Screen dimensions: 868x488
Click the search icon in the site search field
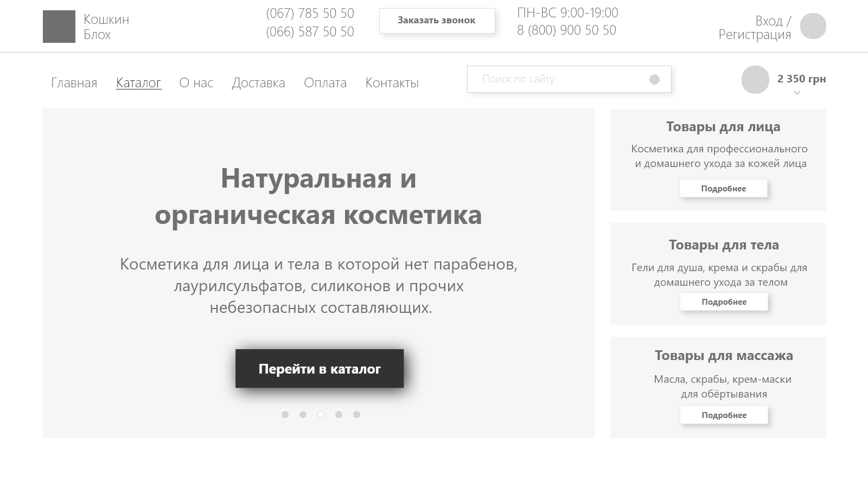[654, 79]
